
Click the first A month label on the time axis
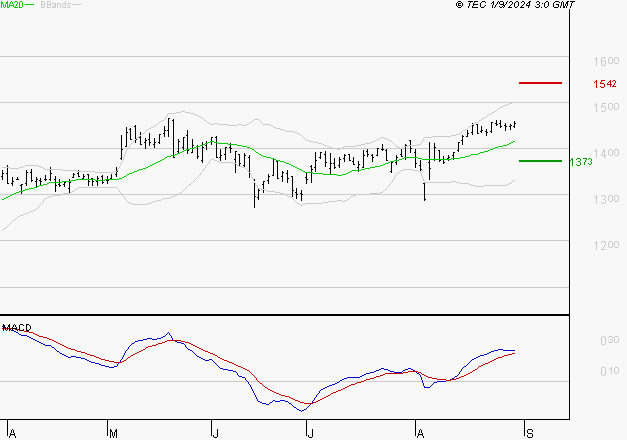click(12, 434)
